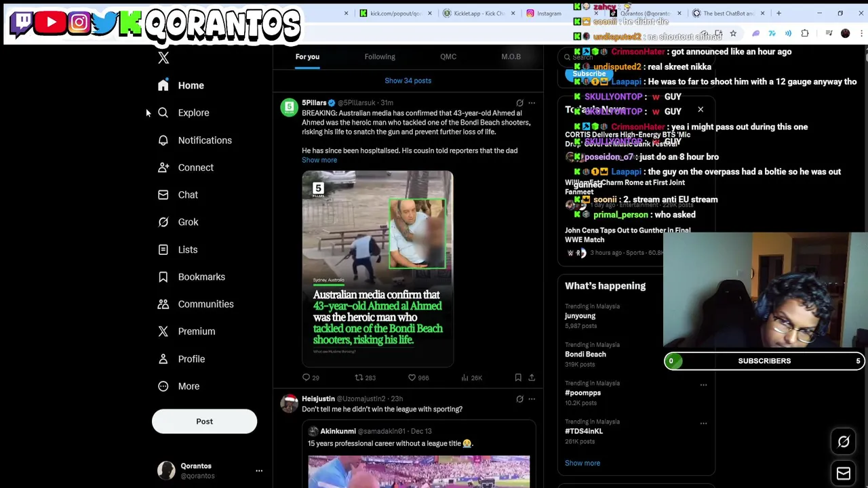Image resolution: width=868 pixels, height=488 pixels.
Task: Open the Grok floating button
Action: pyautogui.click(x=844, y=442)
